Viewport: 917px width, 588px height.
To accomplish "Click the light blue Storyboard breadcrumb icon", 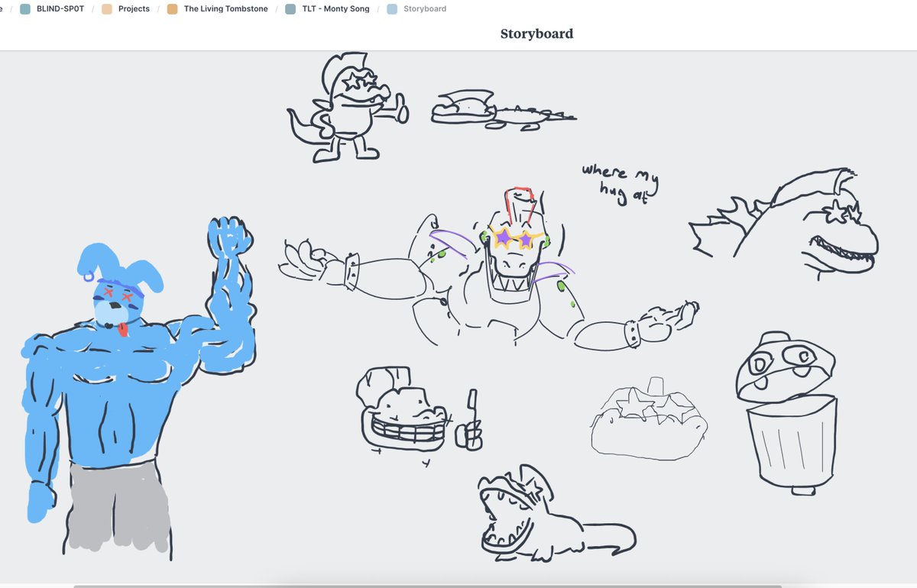I will tap(392, 9).
